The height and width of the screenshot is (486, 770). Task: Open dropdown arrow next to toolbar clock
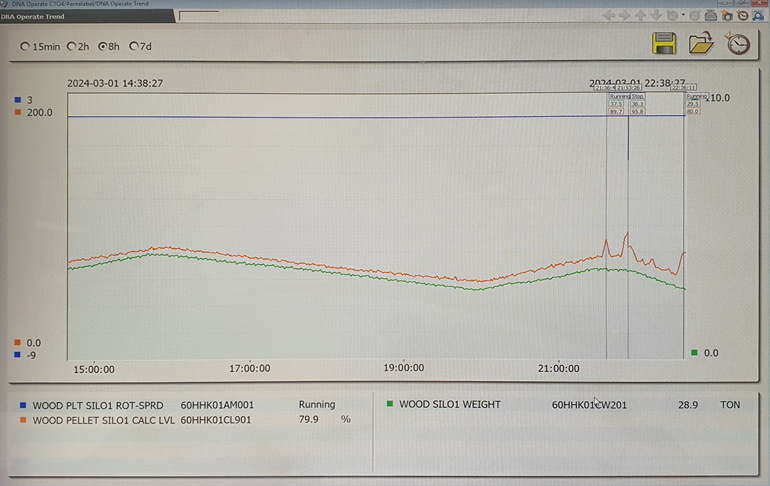[684, 16]
